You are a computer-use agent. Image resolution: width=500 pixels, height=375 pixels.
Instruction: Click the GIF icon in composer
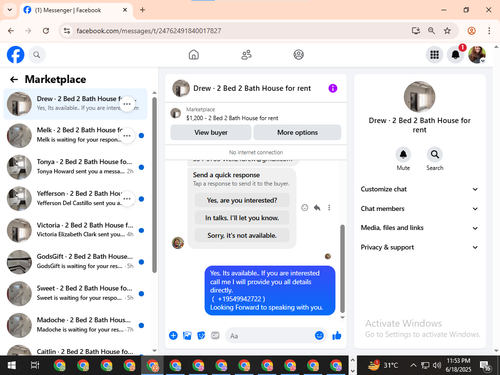[x=215, y=335]
